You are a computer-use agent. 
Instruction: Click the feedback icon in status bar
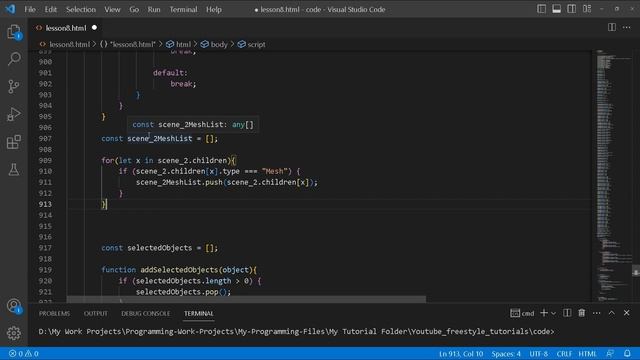(610, 353)
